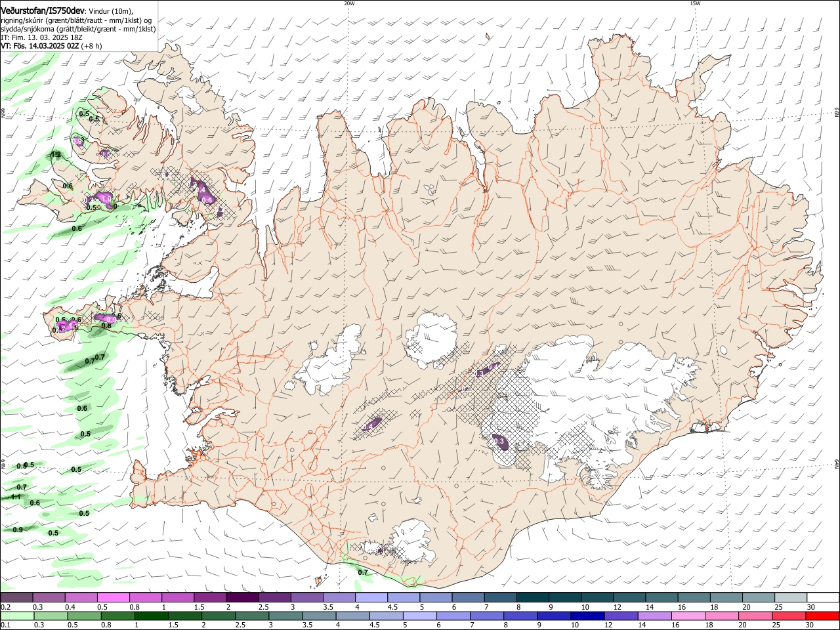Click the 1.2 precipitation value label
The width and height of the screenshot is (840, 630).
56,155
